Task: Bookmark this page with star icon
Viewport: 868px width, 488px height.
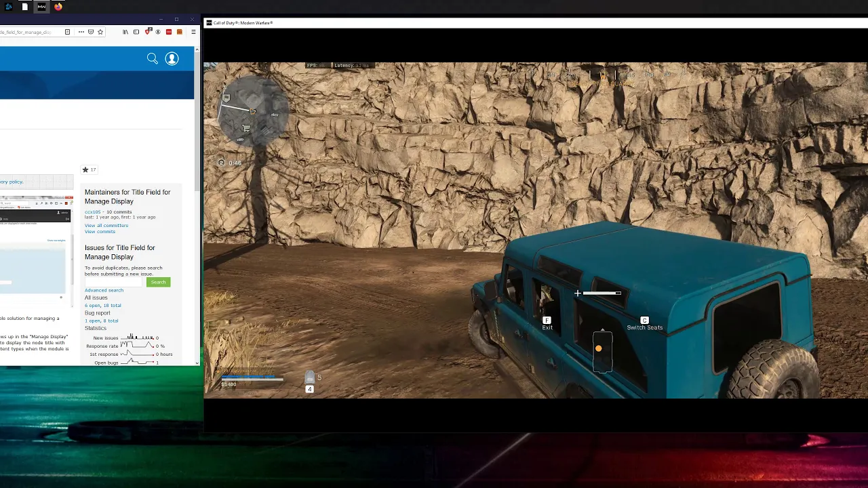Action: point(100,32)
